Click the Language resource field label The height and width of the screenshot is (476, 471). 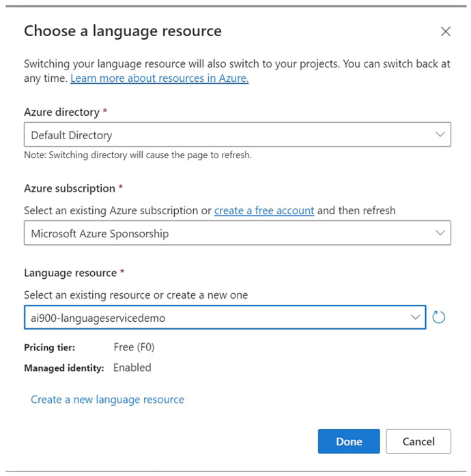pyautogui.click(x=70, y=273)
